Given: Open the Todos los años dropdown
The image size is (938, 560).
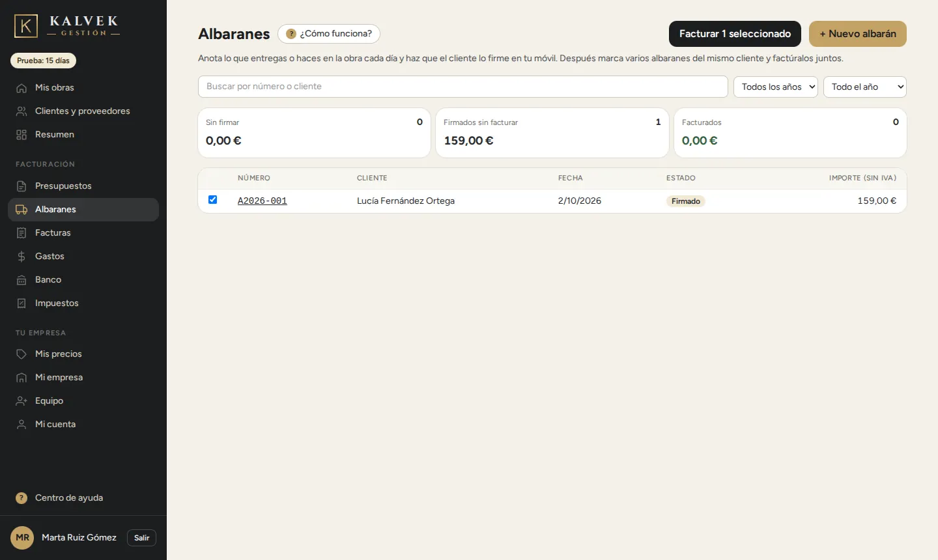Looking at the screenshot, I should click(775, 87).
